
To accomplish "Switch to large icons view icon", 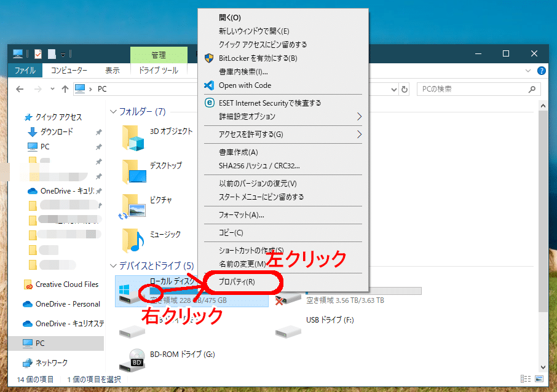I will tap(539, 379).
